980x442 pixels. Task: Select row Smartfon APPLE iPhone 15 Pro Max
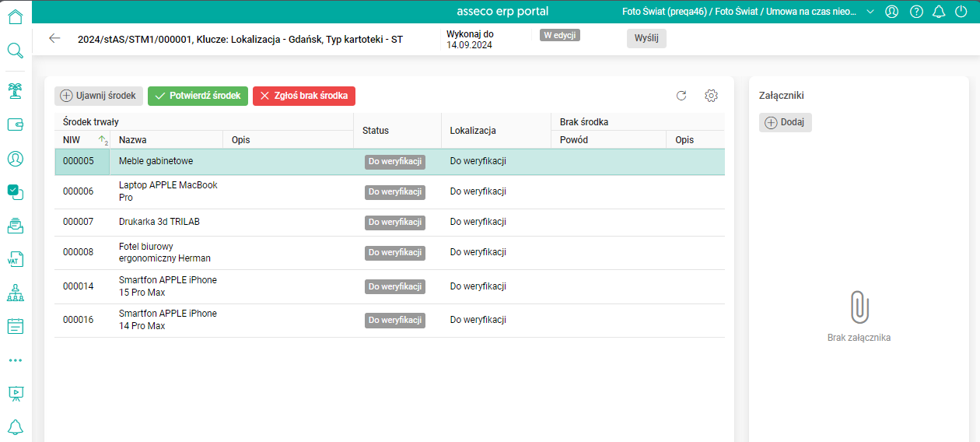(390, 286)
